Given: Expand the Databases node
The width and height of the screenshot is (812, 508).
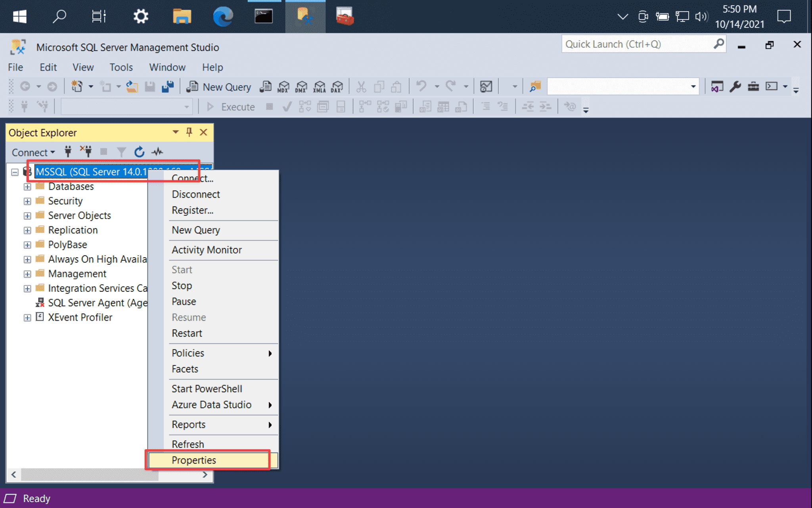Looking at the screenshot, I should click(x=27, y=187).
